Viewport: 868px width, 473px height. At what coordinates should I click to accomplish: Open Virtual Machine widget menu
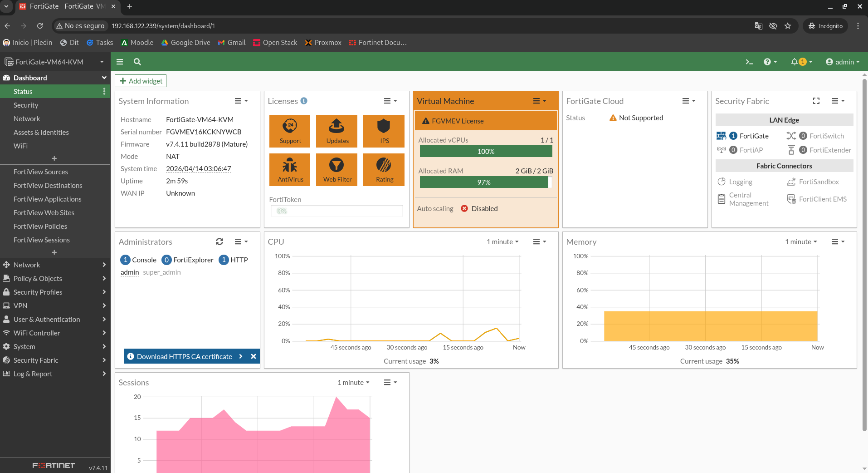pos(539,101)
